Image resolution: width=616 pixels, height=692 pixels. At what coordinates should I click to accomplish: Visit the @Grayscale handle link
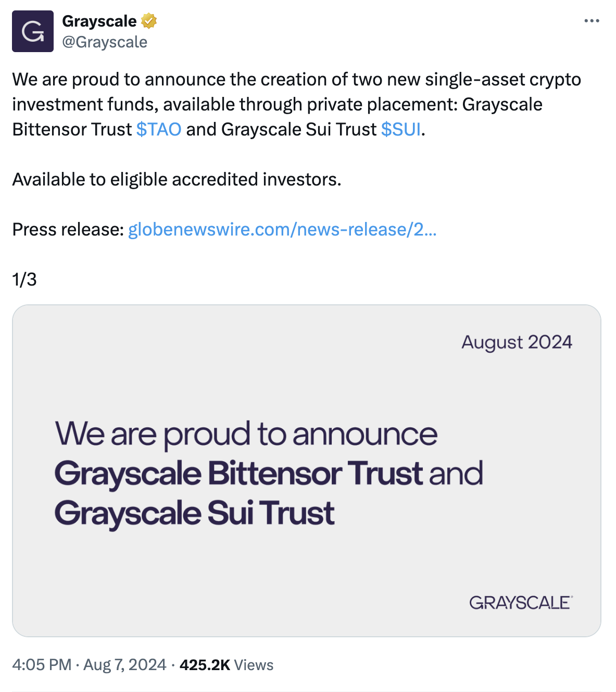point(105,42)
